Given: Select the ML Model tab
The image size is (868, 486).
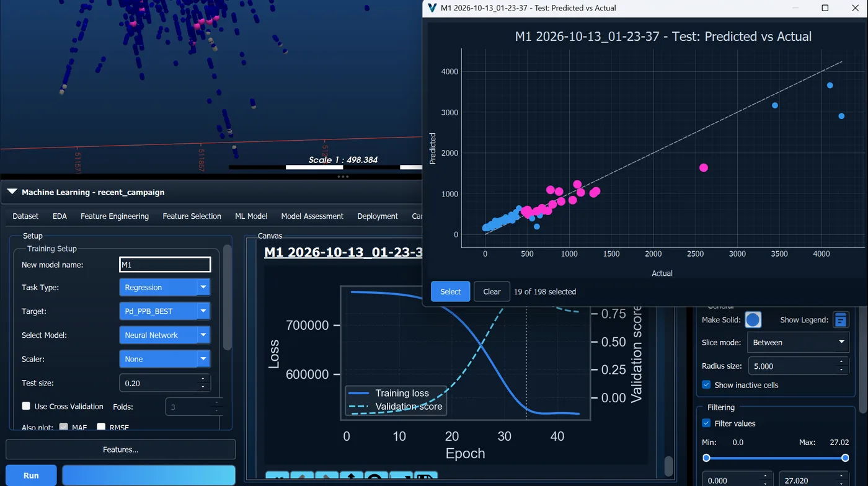Looking at the screenshot, I should pyautogui.click(x=251, y=216).
